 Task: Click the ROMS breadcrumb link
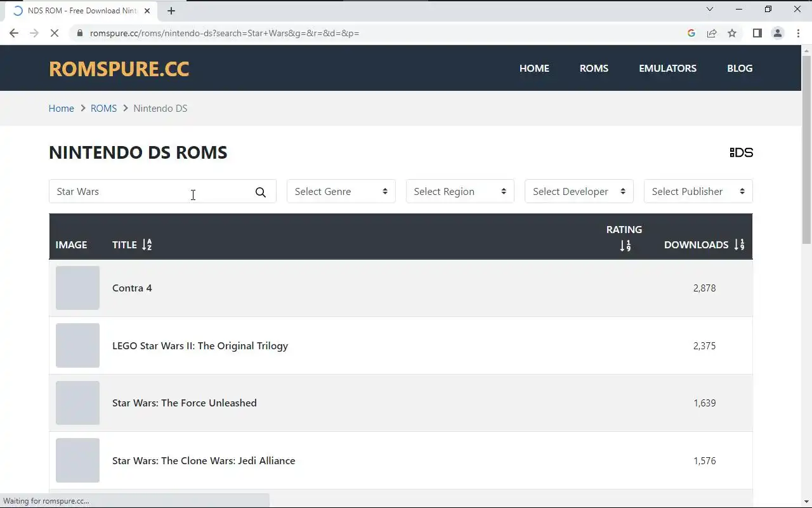tap(103, 108)
